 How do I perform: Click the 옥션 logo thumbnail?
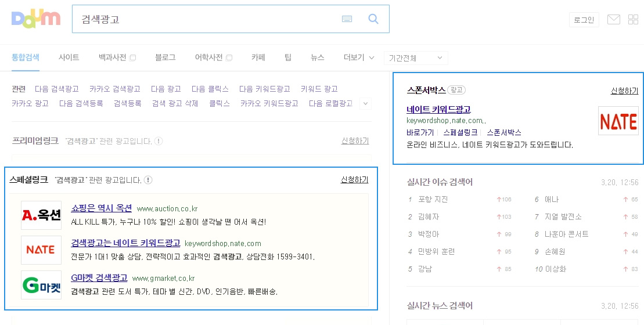41,215
